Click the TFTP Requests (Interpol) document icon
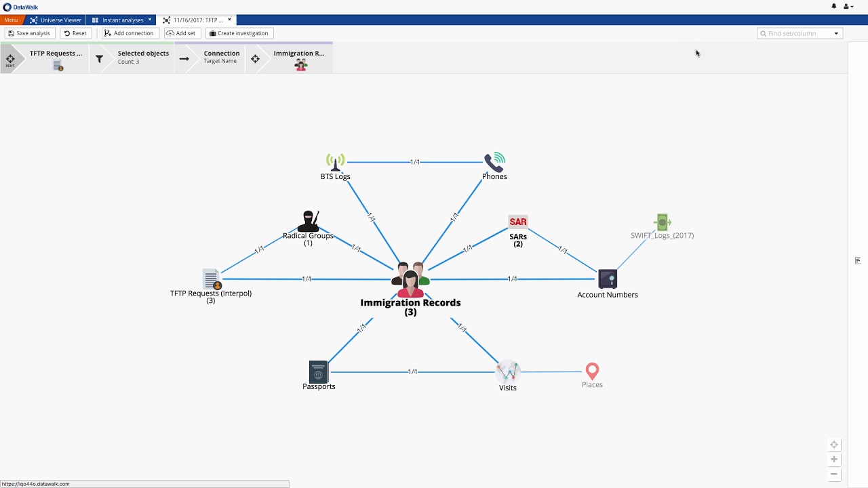The height and width of the screenshot is (488, 868). (x=212, y=279)
